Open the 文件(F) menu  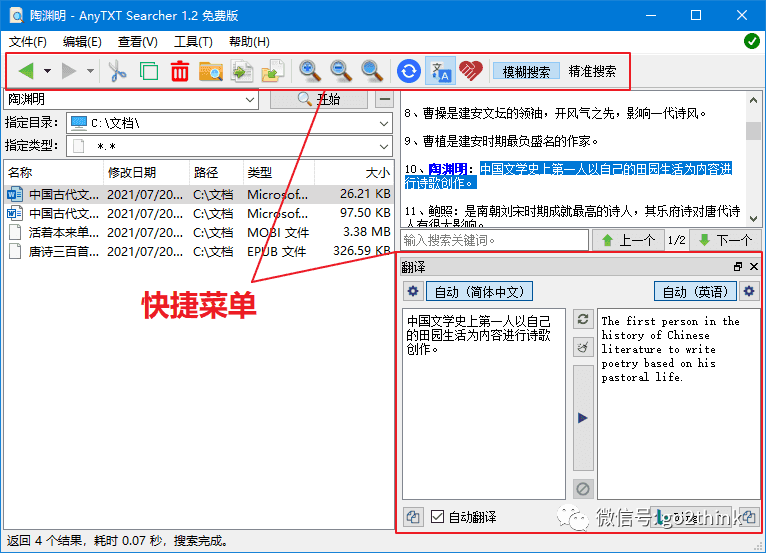[28, 42]
